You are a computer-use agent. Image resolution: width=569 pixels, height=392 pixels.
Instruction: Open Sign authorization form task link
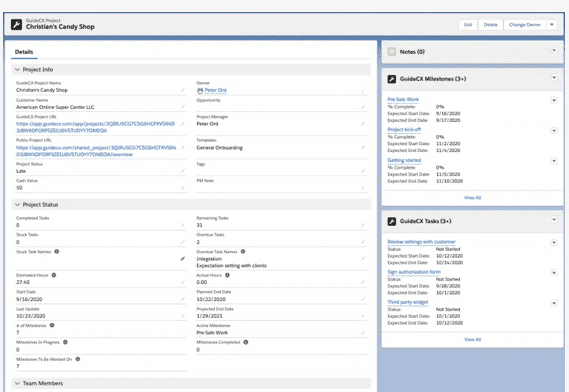coord(414,272)
